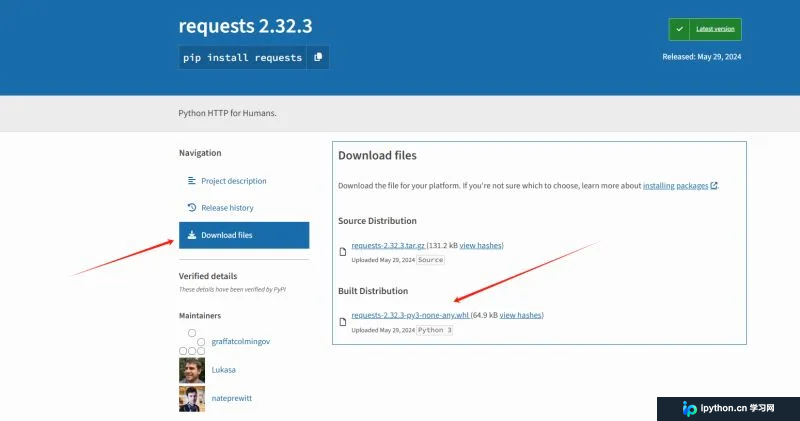Click the graffatcolmingov avatar image
This screenshot has width=800, height=421.
[x=192, y=342]
